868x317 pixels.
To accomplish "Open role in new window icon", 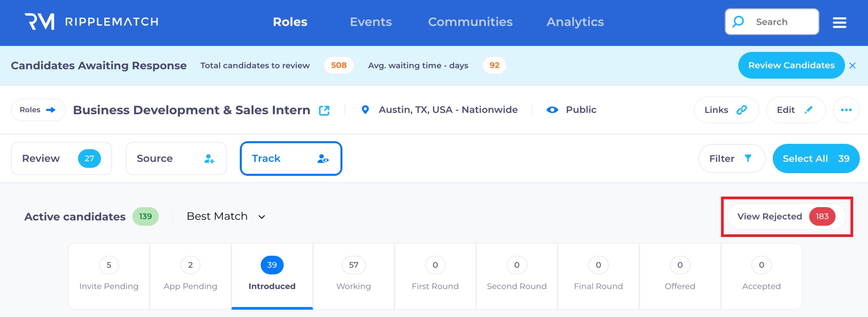I will [x=324, y=110].
